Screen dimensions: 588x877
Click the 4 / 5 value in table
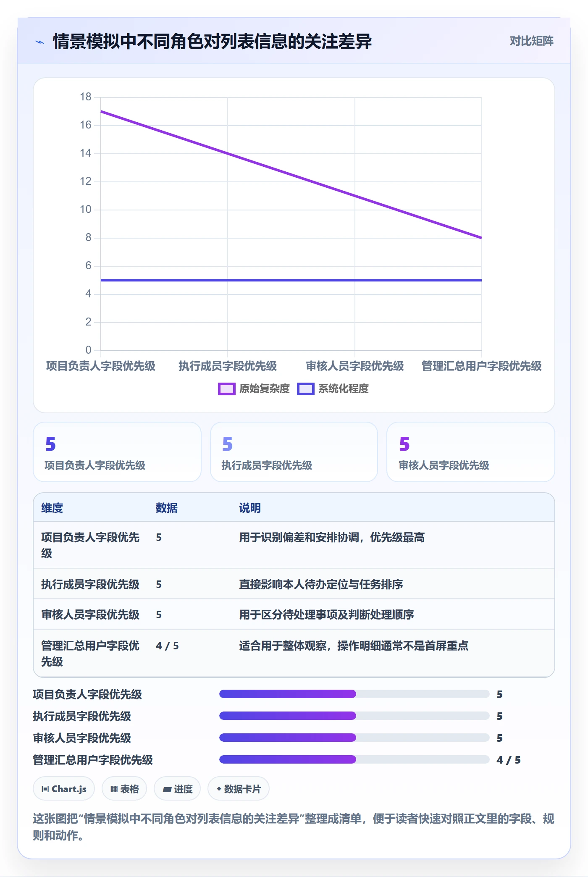click(167, 646)
